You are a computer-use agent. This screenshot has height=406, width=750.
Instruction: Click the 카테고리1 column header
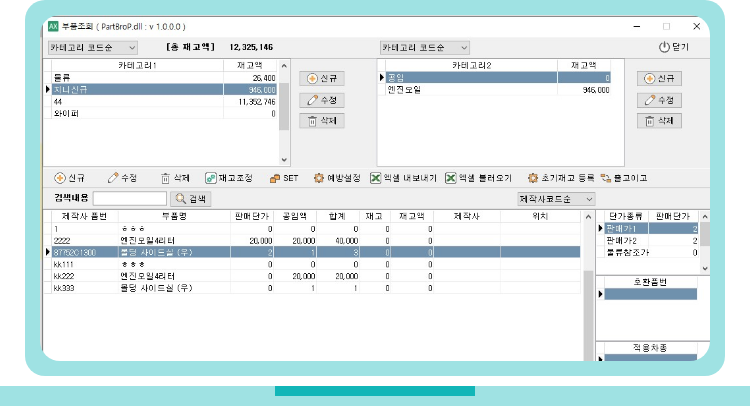click(x=137, y=65)
